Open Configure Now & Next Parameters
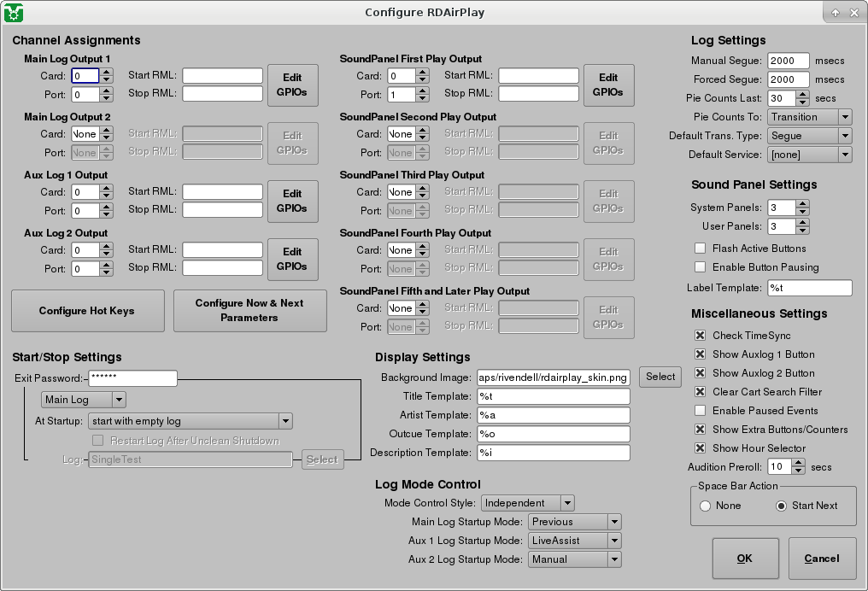The height and width of the screenshot is (591, 868). [x=249, y=310]
